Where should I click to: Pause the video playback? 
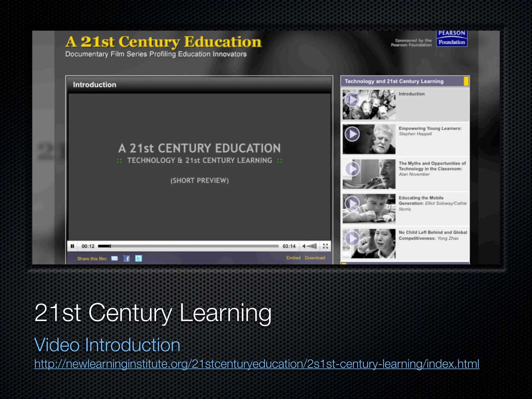click(x=72, y=246)
